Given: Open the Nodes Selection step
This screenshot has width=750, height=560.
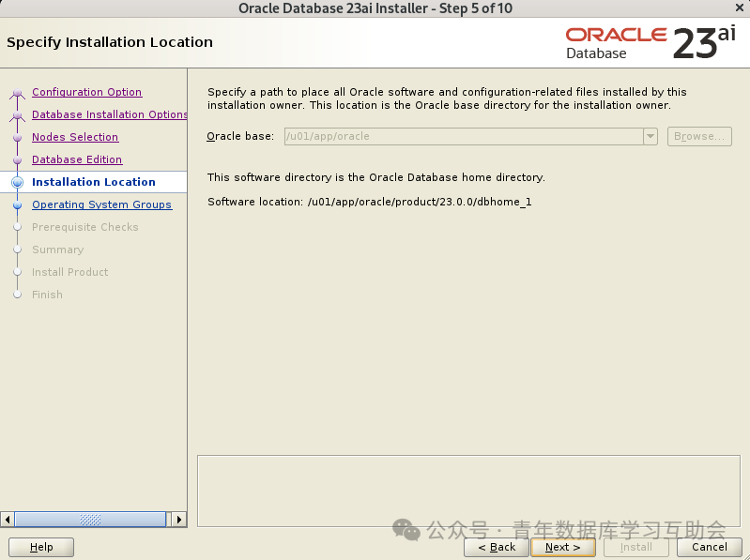Looking at the screenshot, I should 75,137.
